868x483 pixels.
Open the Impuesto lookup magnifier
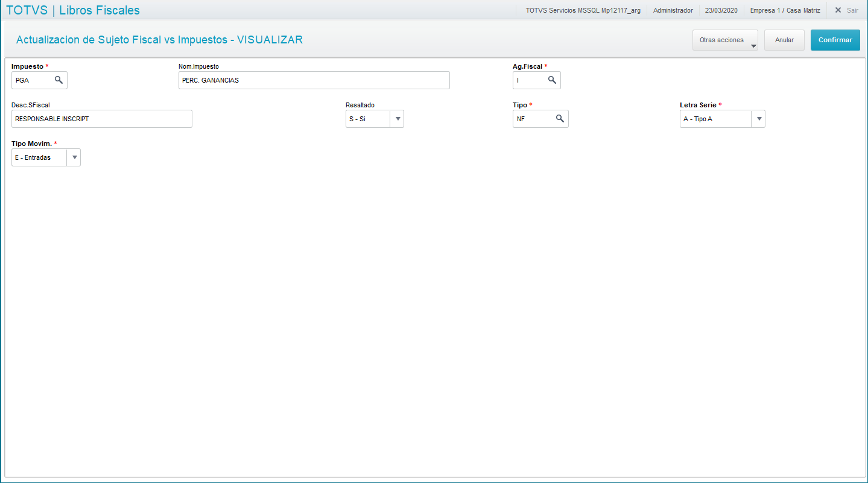point(59,80)
